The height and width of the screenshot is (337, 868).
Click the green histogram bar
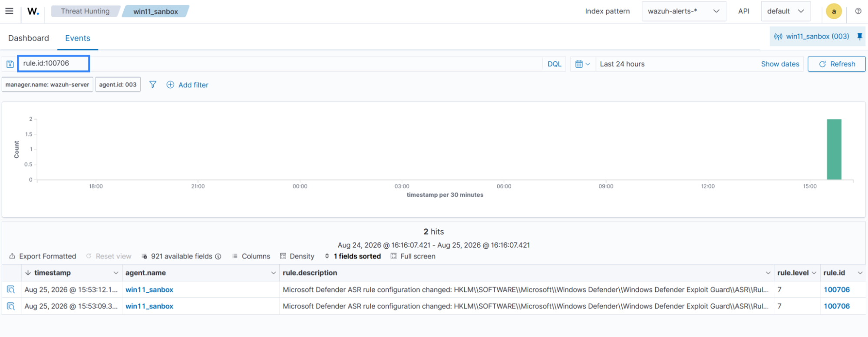coord(834,149)
